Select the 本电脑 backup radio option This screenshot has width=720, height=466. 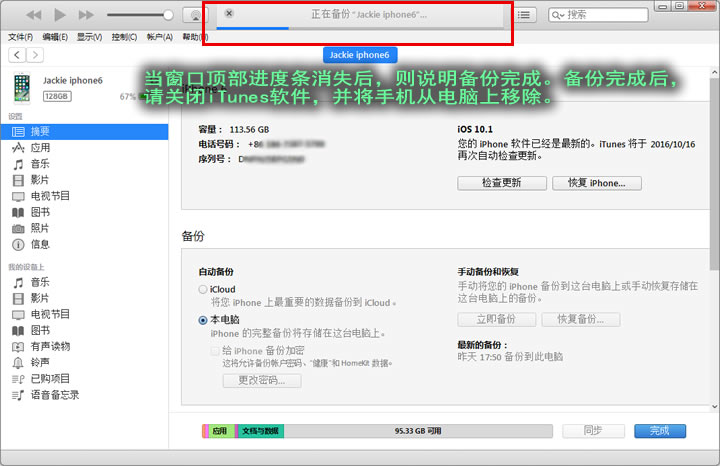pos(202,320)
